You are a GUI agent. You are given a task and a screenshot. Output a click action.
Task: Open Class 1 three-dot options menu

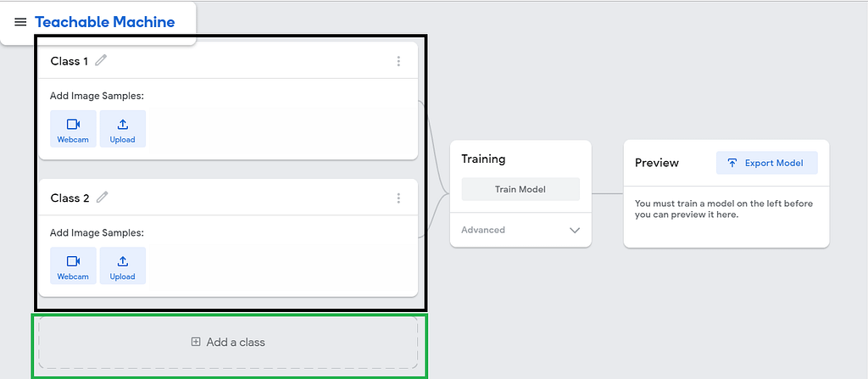tap(398, 61)
